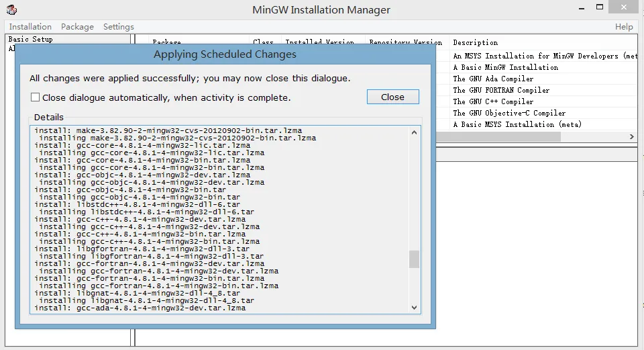Click the 'All changes were applied successfully' message
644x350 pixels.
tap(190, 78)
